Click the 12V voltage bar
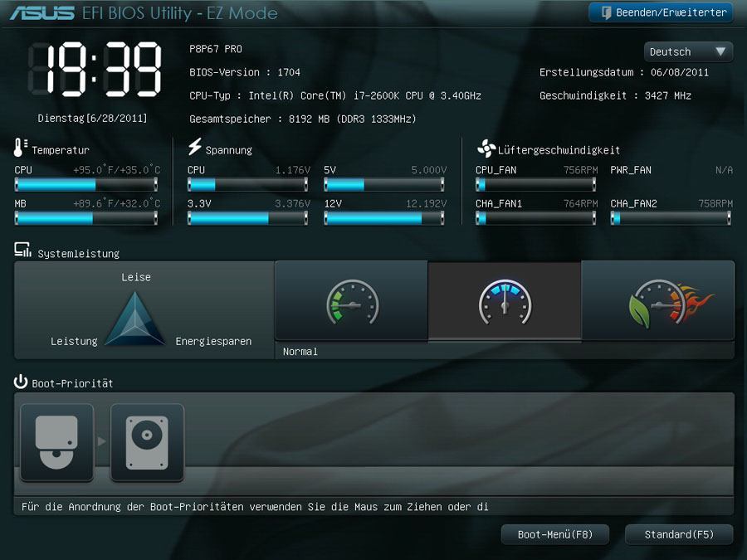Image resolution: width=747 pixels, height=560 pixels. 384,218
